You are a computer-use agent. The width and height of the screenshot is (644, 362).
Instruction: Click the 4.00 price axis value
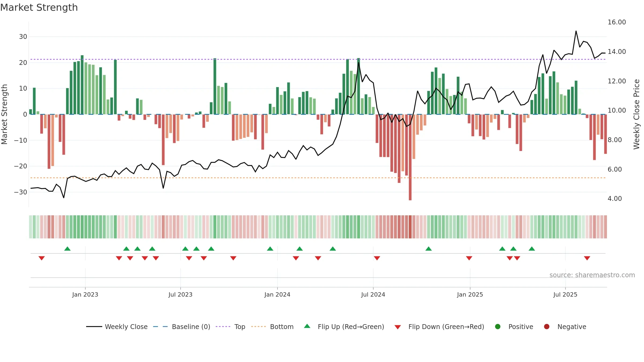614,199
